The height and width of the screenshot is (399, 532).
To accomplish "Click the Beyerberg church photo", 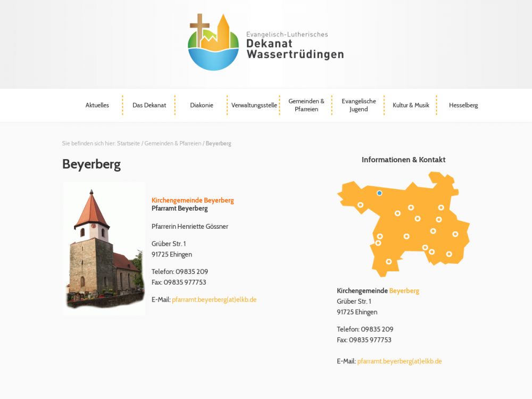I will tap(104, 249).
